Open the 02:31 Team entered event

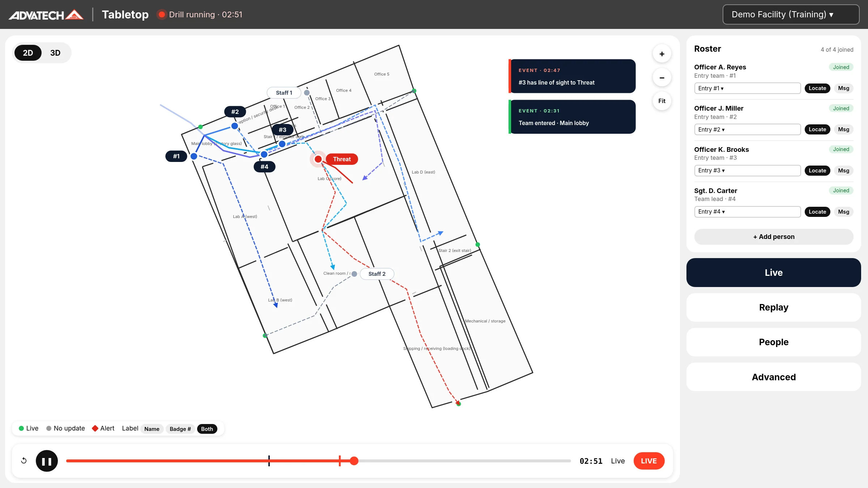(572, 117)
